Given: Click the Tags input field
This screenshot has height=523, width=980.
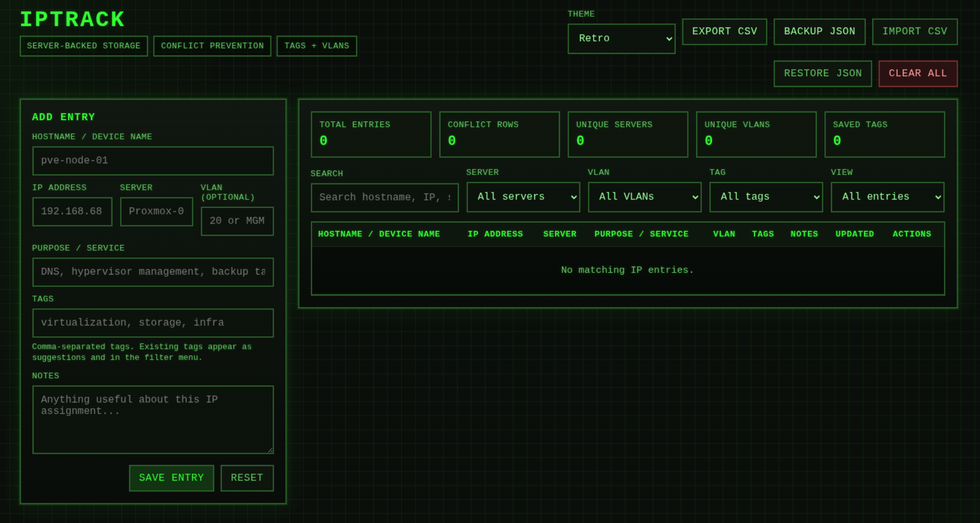Looking at the screenshot, I should (x=153, y=323).
